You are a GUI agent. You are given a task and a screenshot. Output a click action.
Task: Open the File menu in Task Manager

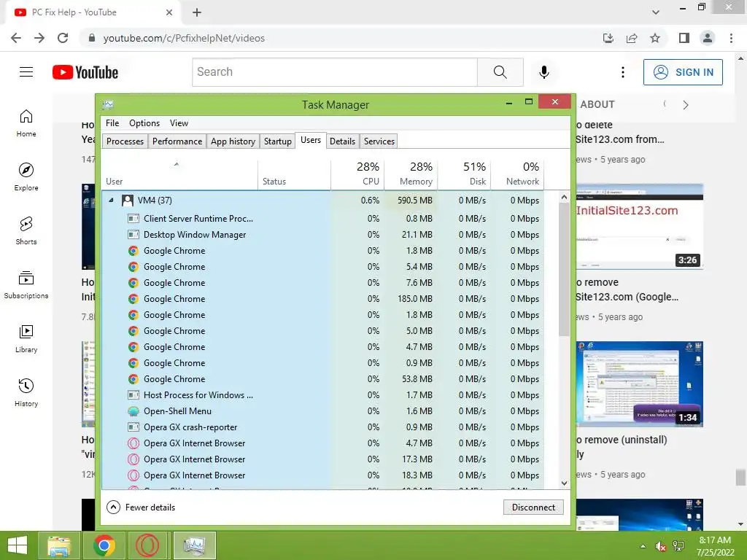click(x=112, y=122)
